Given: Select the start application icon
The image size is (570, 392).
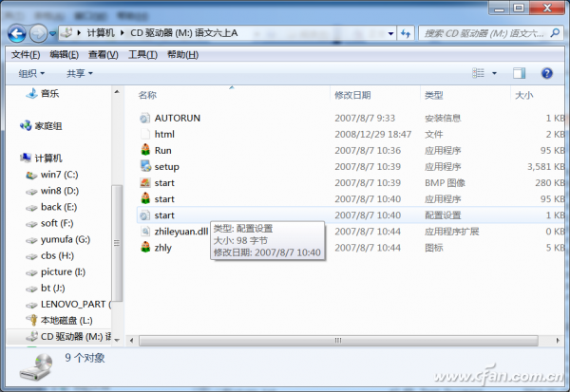Looking at the screenshot, I should 145,198.
